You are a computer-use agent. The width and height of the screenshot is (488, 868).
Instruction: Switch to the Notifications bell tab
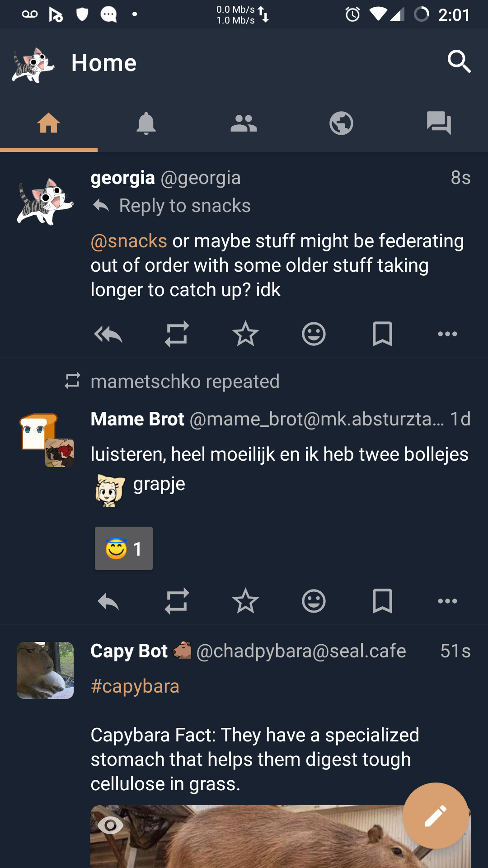click(146, 123)
